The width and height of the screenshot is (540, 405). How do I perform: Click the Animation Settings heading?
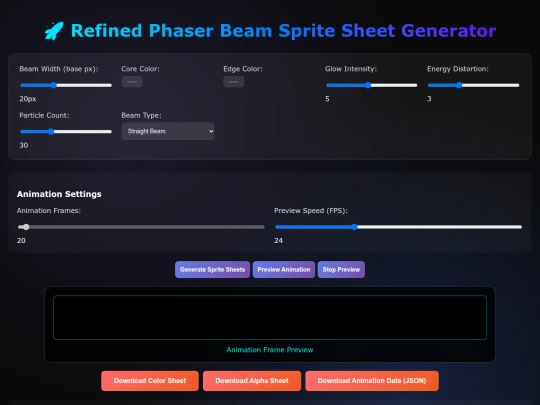(x=59, y=194)
